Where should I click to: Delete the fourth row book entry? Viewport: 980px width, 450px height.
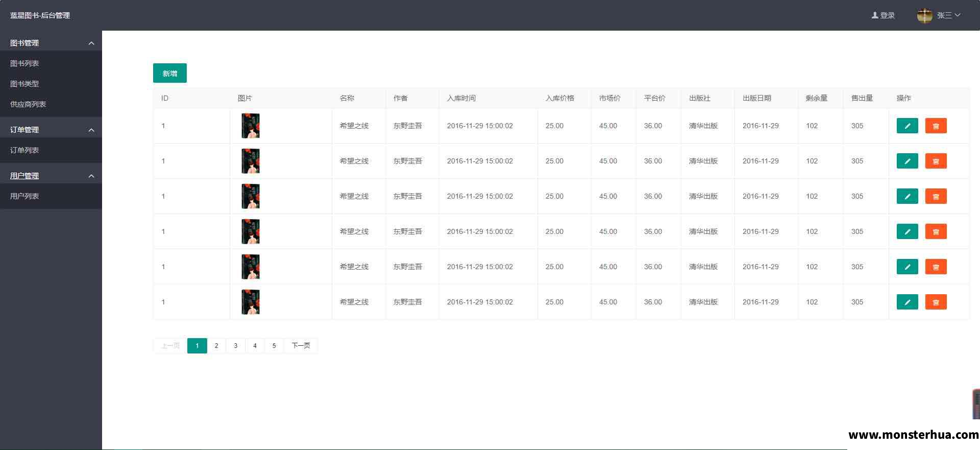pos(936,231)
